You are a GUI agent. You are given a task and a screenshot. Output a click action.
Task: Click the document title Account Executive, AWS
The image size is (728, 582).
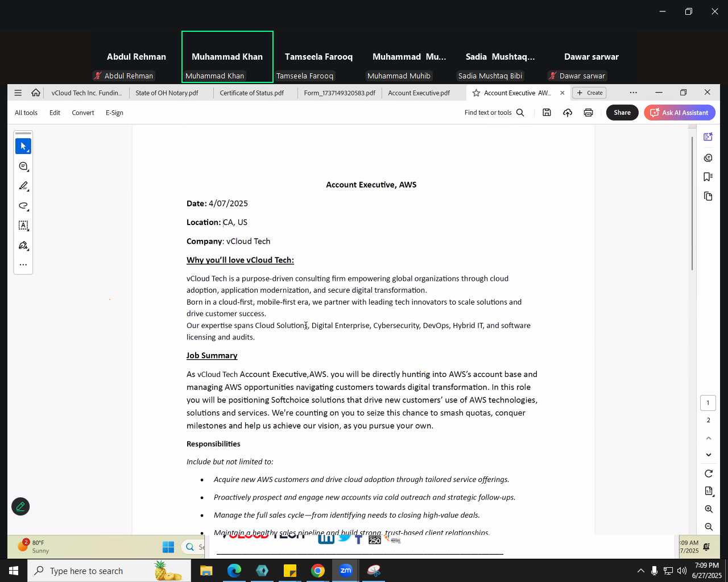pos(371,185)
